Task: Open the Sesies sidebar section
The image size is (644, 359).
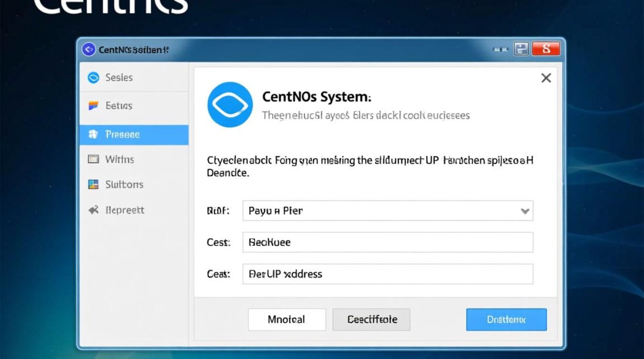Action: [x=134, y=78]
